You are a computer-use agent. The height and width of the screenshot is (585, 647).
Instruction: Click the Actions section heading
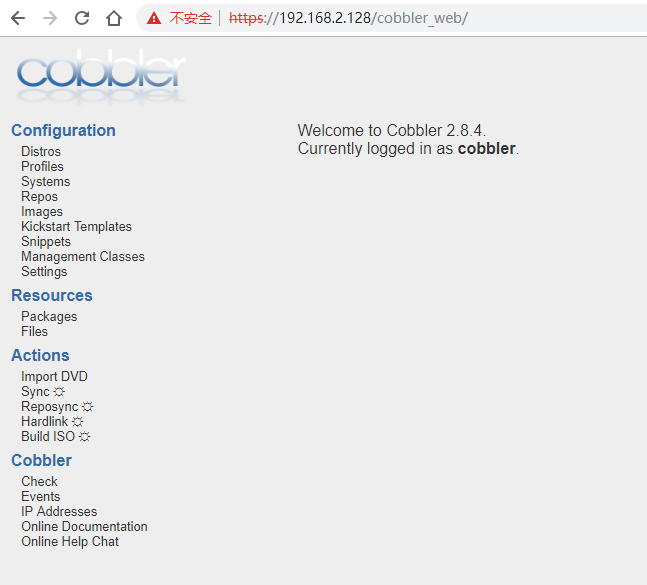40,355
